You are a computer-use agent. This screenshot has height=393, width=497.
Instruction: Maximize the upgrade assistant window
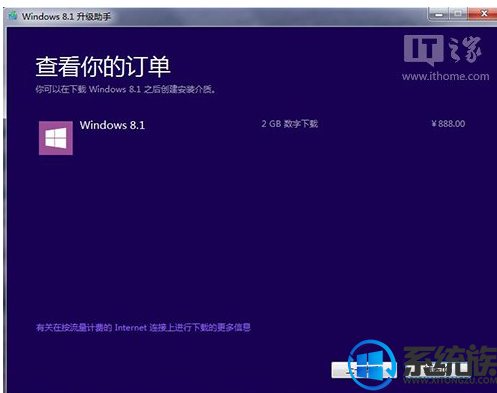pos(458,14)
